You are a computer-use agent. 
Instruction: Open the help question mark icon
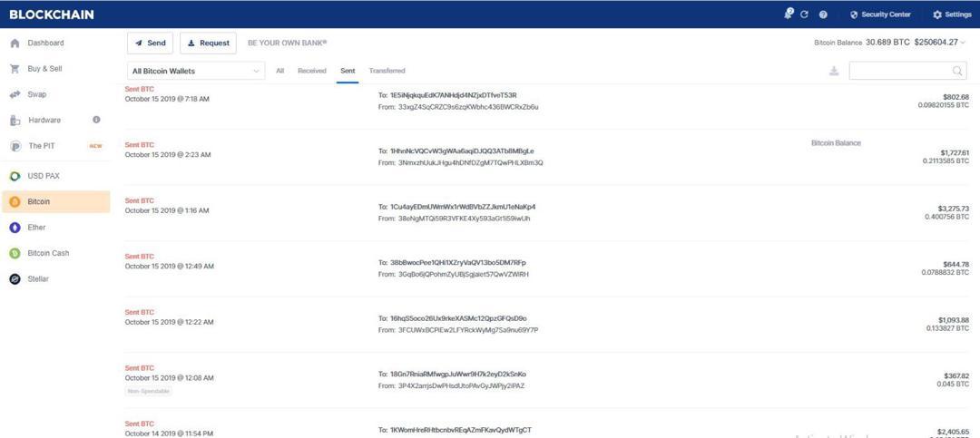[823, 15]
